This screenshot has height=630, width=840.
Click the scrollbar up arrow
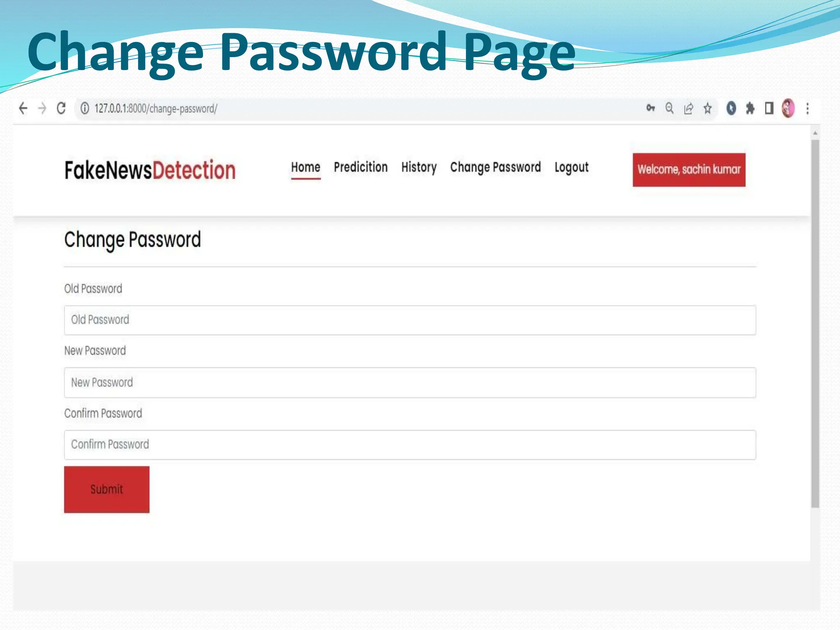815,133
